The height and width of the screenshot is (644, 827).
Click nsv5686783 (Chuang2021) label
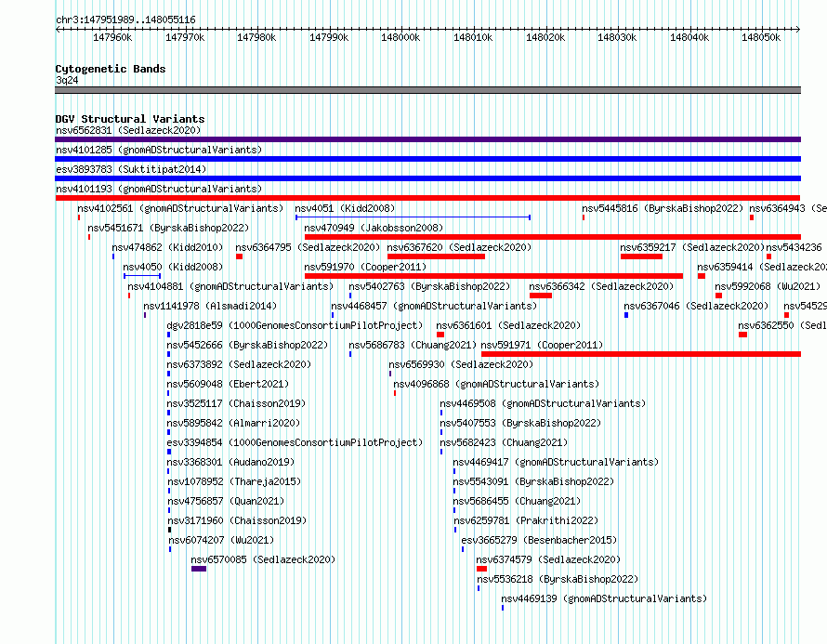pyautogui.click(x=413, y=345)
